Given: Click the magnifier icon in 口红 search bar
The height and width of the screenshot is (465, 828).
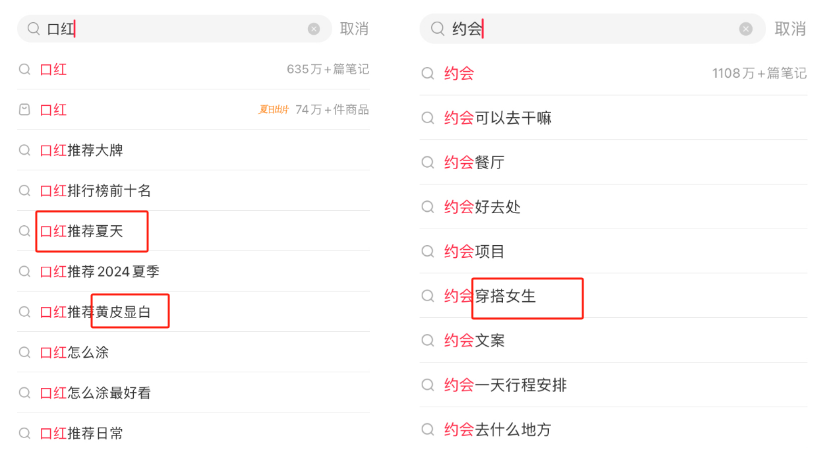Looking at the screenshot, I should click(33, 29).
